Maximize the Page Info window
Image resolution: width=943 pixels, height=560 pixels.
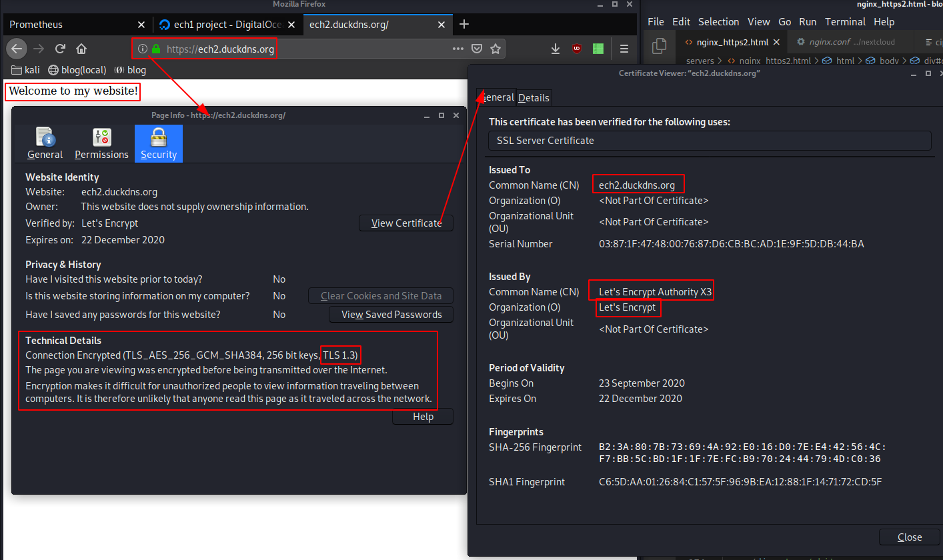click(441, 115)
